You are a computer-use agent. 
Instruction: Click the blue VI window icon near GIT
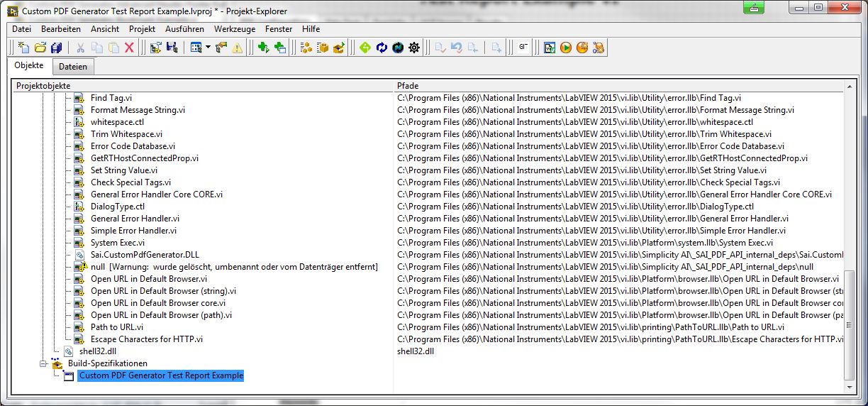click(x=550, y=48)
